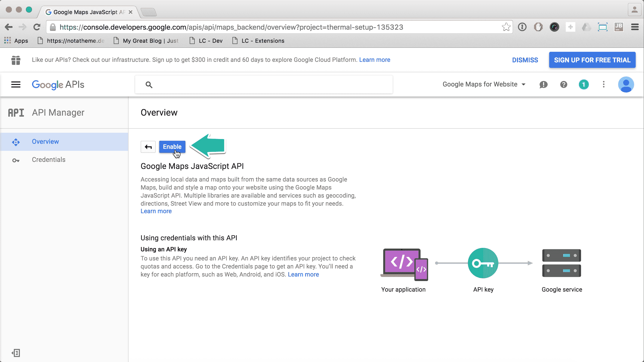Click the DISMISS banner button
This screenshot has height=362, width=644.
(526, 60)
